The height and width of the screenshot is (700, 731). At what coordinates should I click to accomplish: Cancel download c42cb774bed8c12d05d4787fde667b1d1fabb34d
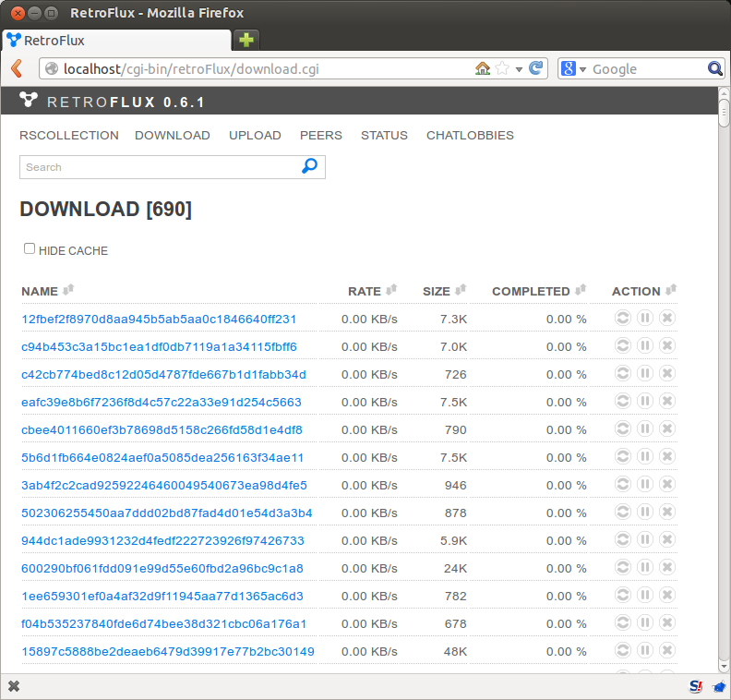tap(667, 374)
